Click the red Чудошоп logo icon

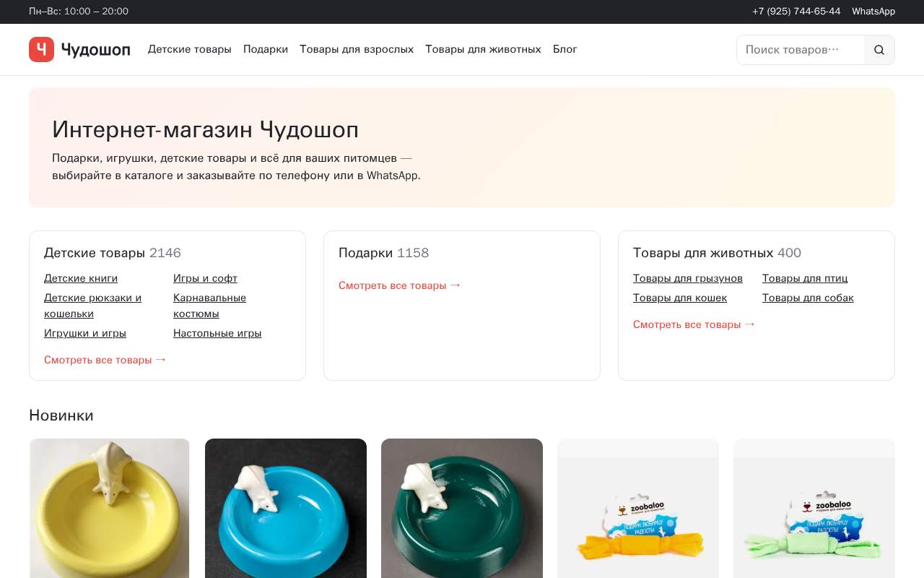[x=41, y=49]
